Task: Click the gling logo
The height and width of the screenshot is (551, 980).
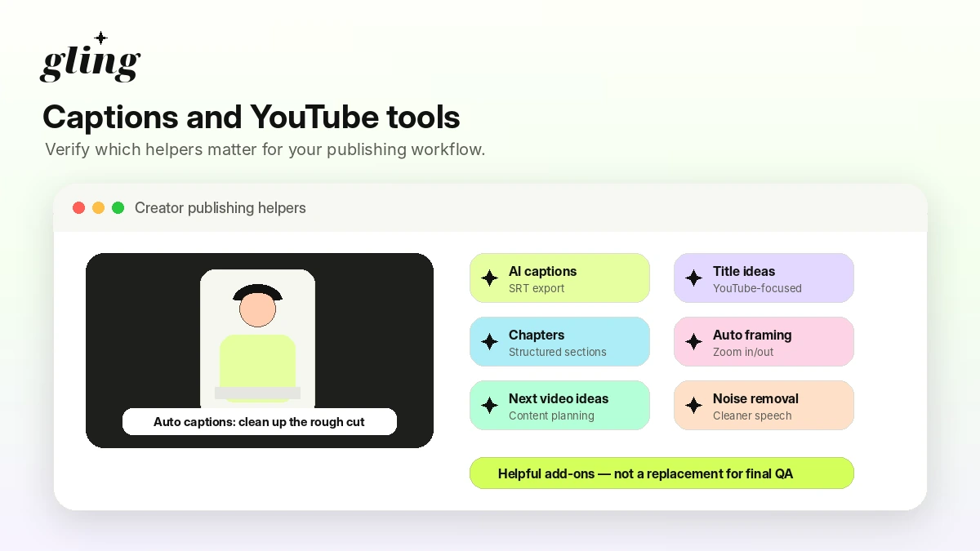Action: [90, 57]
